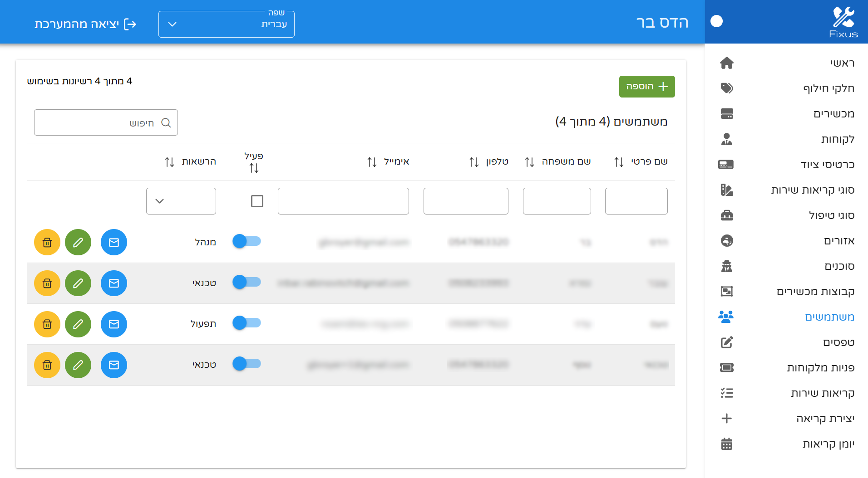Toggle active switch for תפעול user
The image size is (868, 478).
coord(247,323)
